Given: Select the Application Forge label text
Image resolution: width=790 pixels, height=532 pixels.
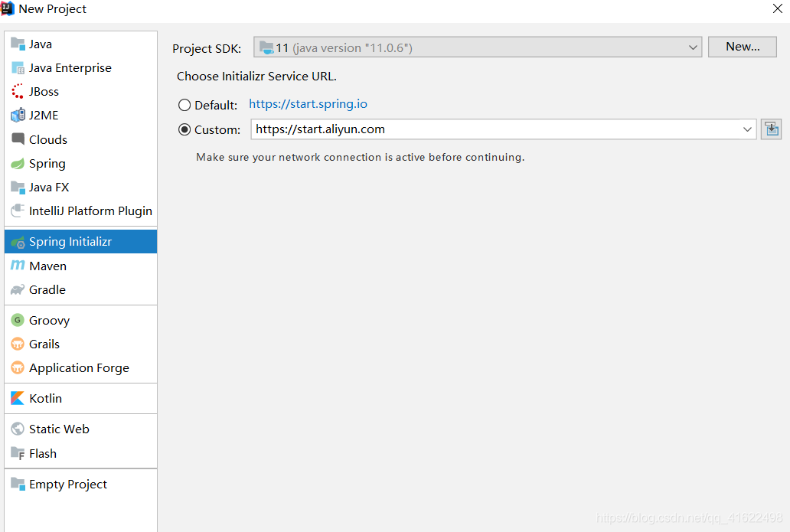Looking at the screenshot, I should point(79,368).
